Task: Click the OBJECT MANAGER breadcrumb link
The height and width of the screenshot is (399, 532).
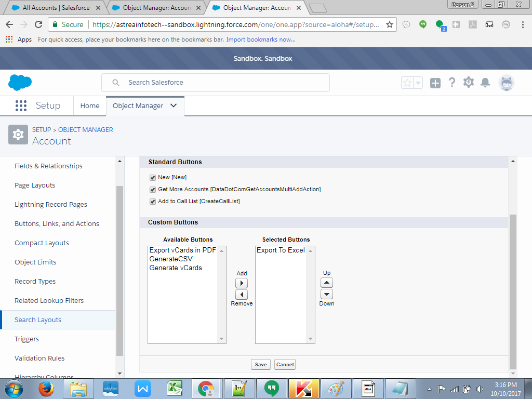Action: coord(85,130)
